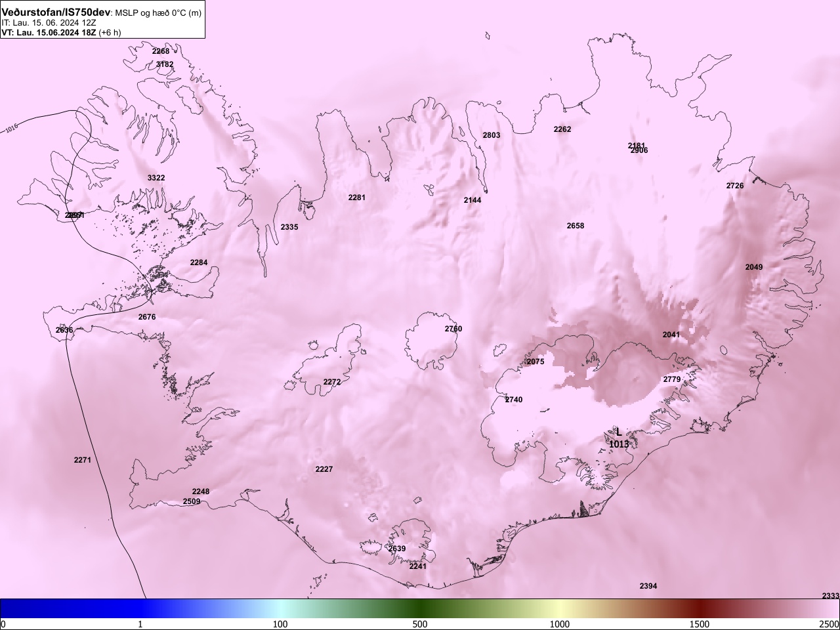Viewport: 840px width, 630px height.
Task: Click the 2760 value
Action: (453, 329)
